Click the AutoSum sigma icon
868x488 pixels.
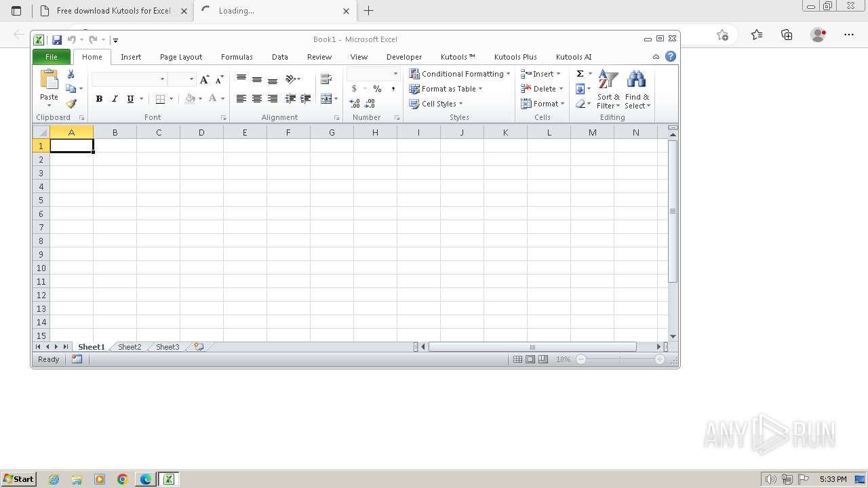[x=580, y=74]
